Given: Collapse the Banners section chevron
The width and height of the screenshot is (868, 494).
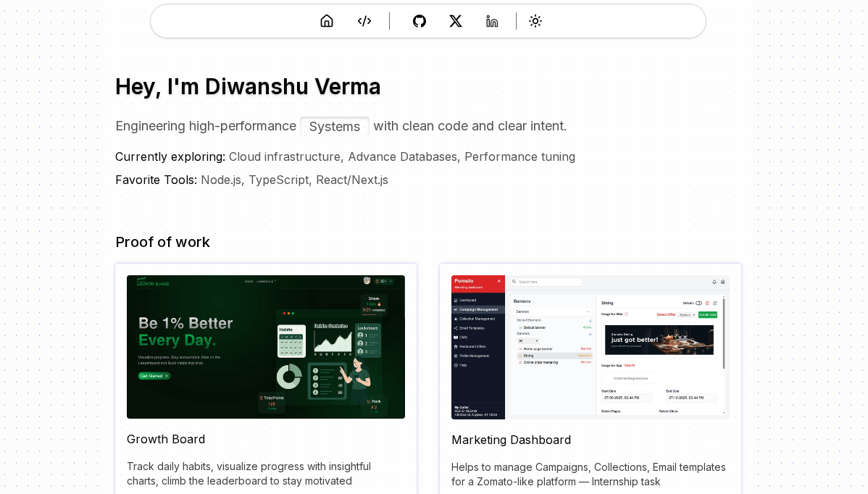Looking at the screenshot, I should (x=588, y=311).
